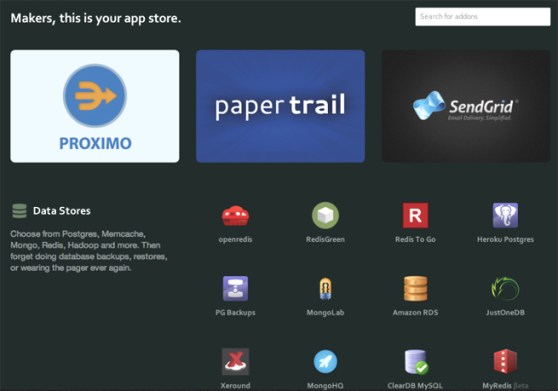The image size is (558, 391).
Task: Click the MyRedis Beta label
Action: (x=505, y=386)
